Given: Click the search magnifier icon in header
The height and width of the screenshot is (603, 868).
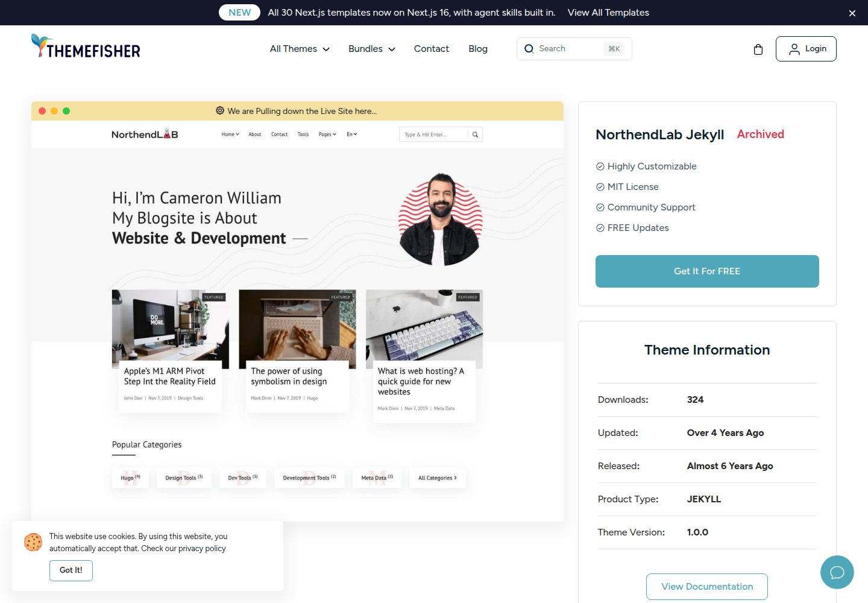Looking at the screenshot, I should [529, 49].
